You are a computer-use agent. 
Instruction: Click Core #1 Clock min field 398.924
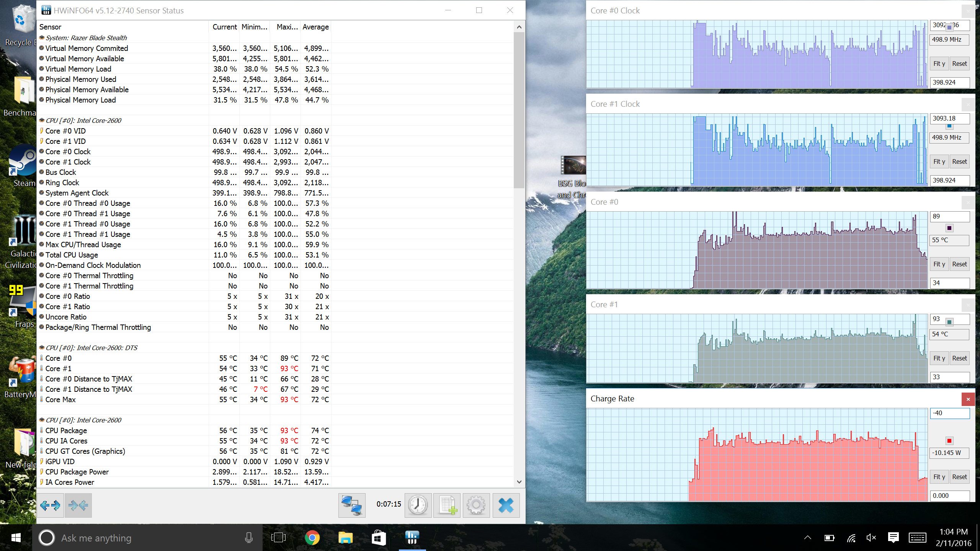[950, 180]
